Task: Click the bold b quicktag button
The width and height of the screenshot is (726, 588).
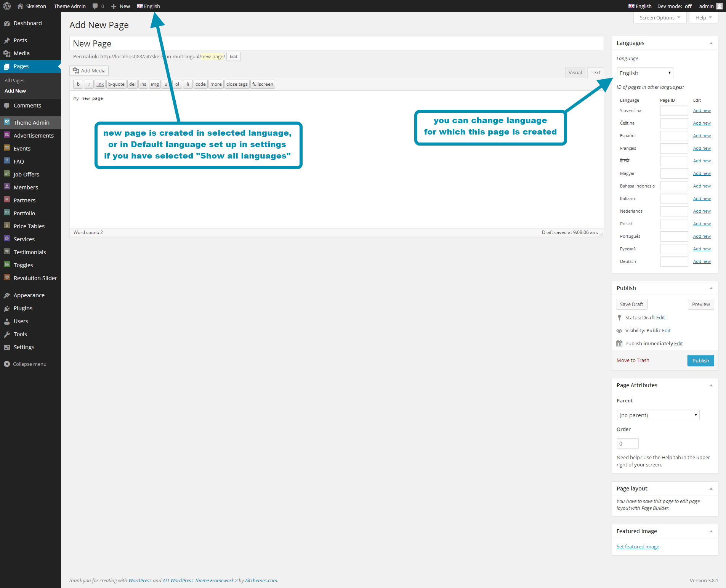Action: click(78, 84)
